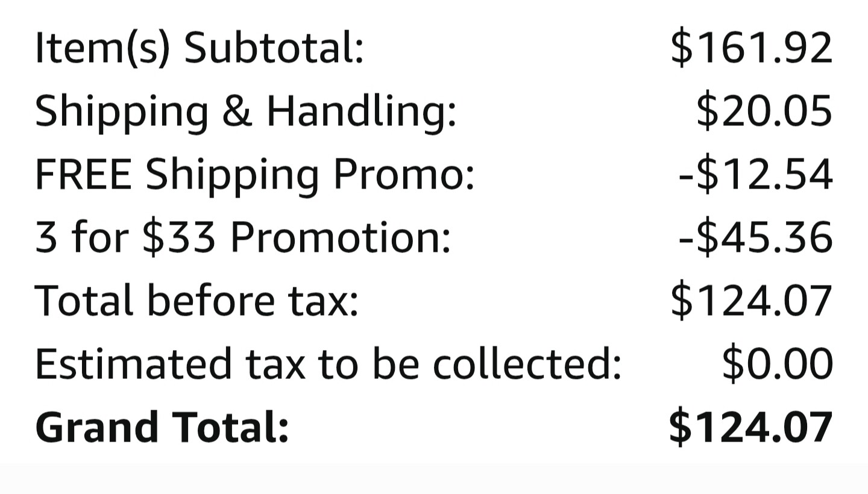The width and height of the screenshot is (868, 494).
Task: Select the Shipping & Handling label
Action: [246, 111]
